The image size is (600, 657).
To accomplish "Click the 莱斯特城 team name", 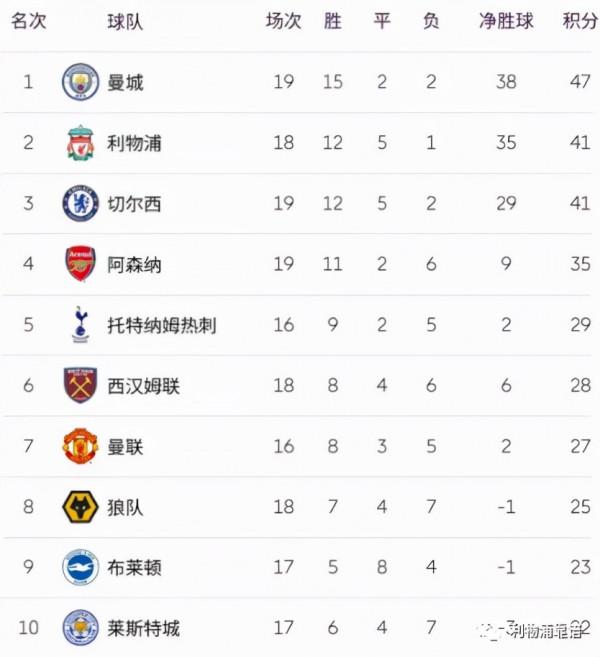I will pos(144,628).
